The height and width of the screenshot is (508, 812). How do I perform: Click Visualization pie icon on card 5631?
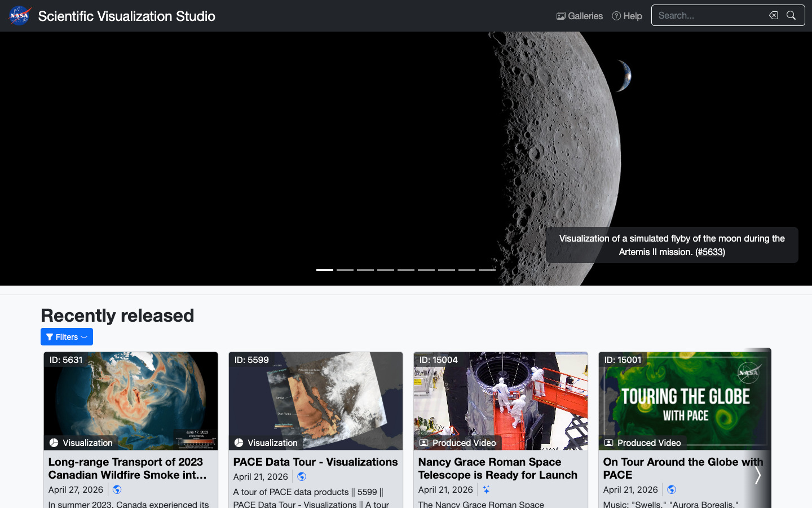[54, 443]
